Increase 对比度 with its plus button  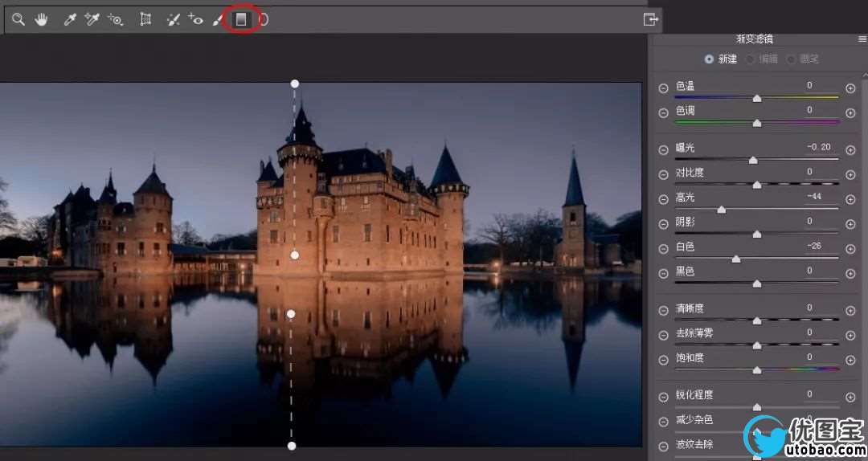[x=851, y=175]
